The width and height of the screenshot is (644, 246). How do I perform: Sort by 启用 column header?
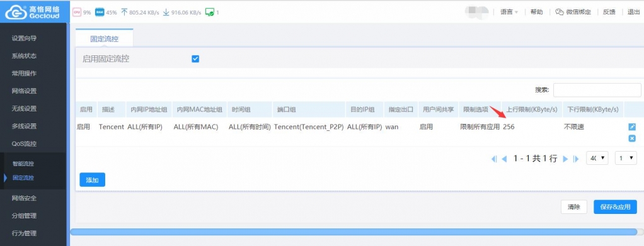(x=86, y=109)
